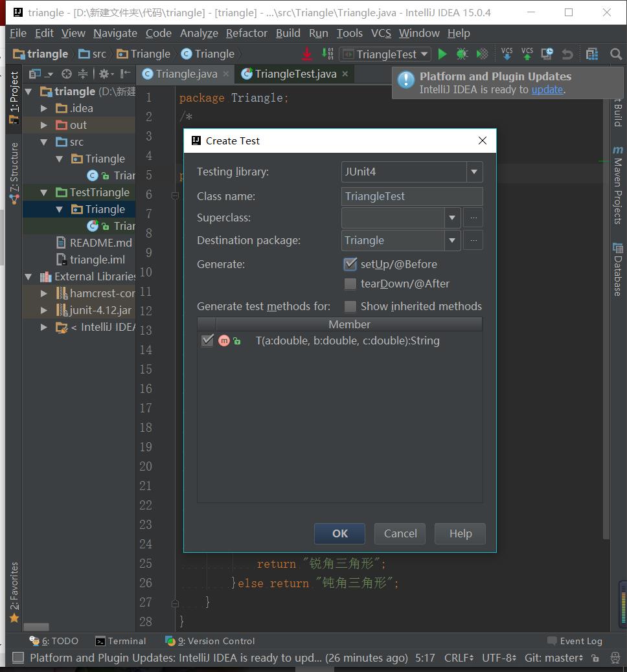Image resolution: width=627 pixels, height=672 pixels.
Task: Click tool window quick-access icon in status bar
Action: tap(18, 657)
